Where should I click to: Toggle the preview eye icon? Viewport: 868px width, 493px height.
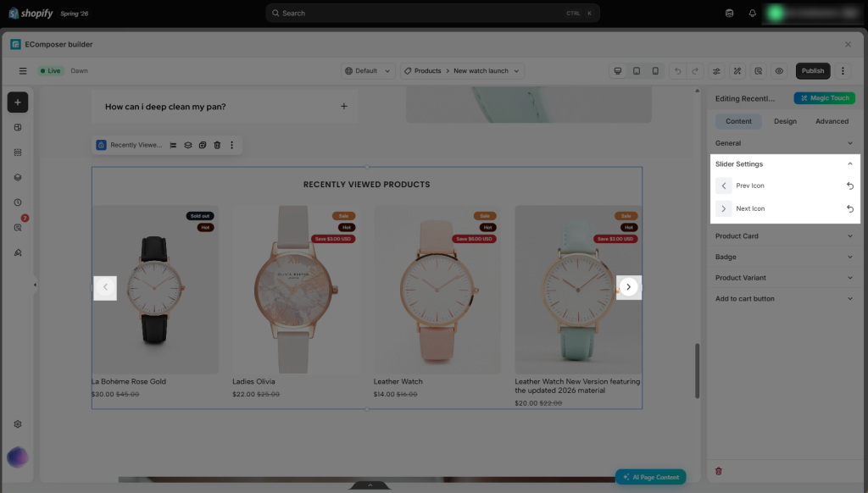[779, 71]
